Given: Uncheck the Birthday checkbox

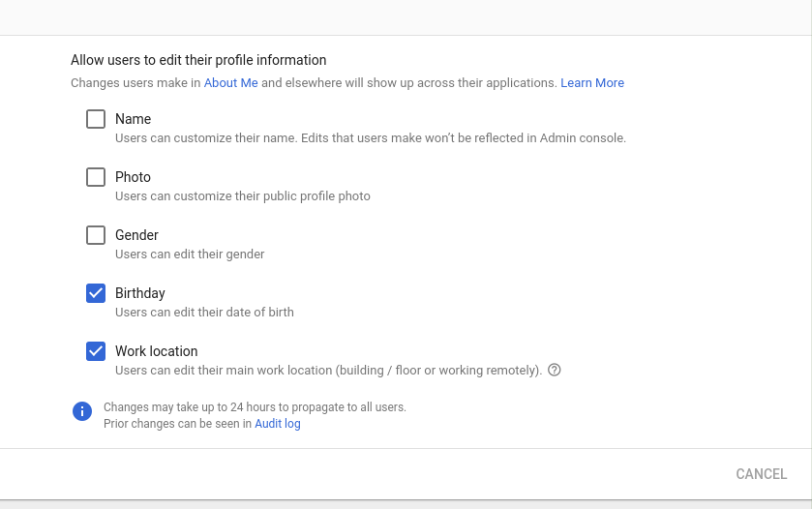Looking at the screenshot, I should [x=96, y=293].
